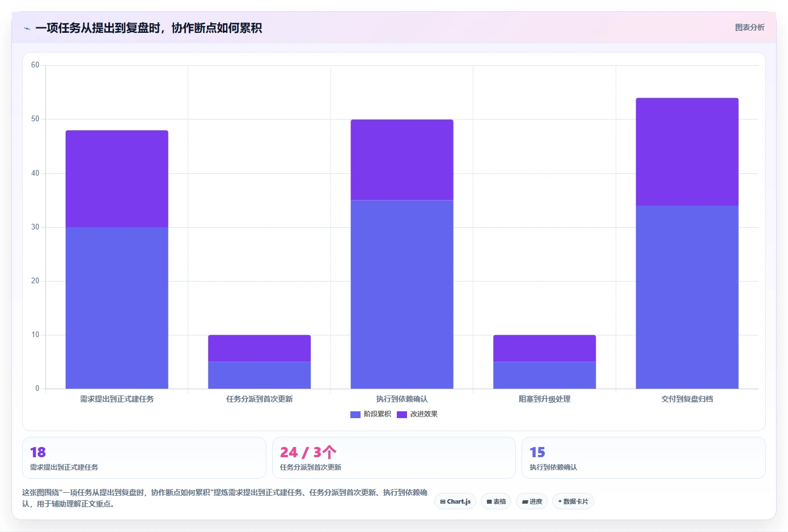Click the lightning icon beside the chart title
This screenshot has width=788, height=532.
(27, 28)
